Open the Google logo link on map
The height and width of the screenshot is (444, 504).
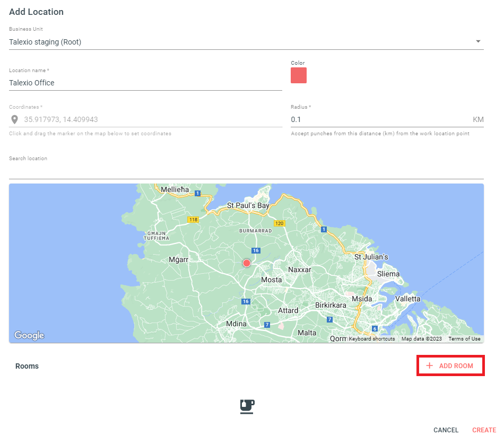pyautogui.click(x=29, y=335)
